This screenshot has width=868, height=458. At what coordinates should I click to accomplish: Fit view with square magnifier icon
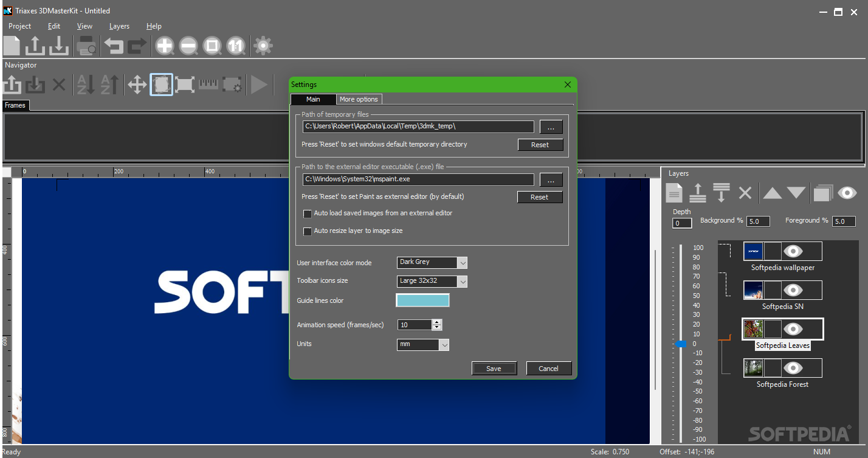coord(212,46)
